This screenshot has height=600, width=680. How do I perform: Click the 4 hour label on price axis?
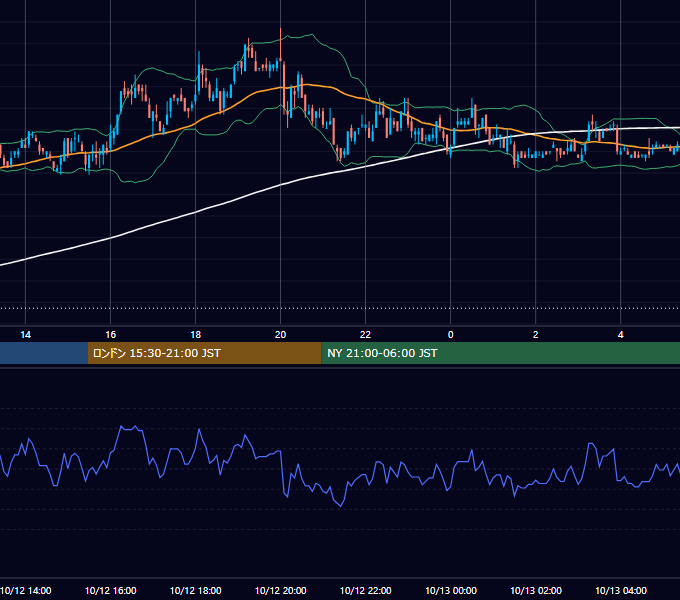tap(621, 335)
